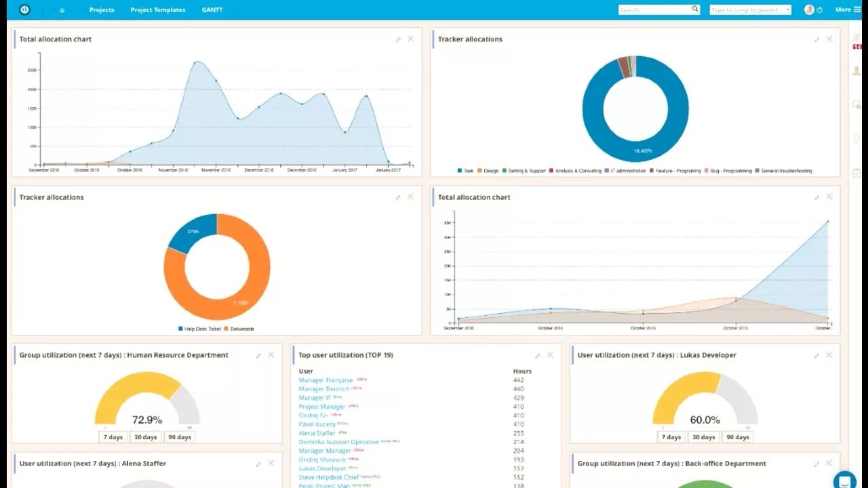Click the blue 18.407h donut segment

pos(635,150)
